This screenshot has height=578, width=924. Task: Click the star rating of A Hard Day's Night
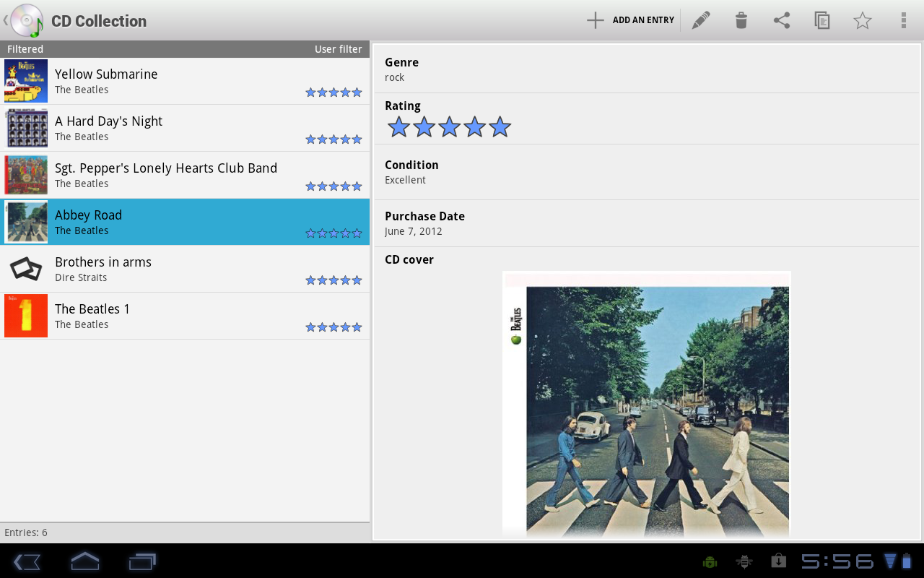tap(334, 139)
